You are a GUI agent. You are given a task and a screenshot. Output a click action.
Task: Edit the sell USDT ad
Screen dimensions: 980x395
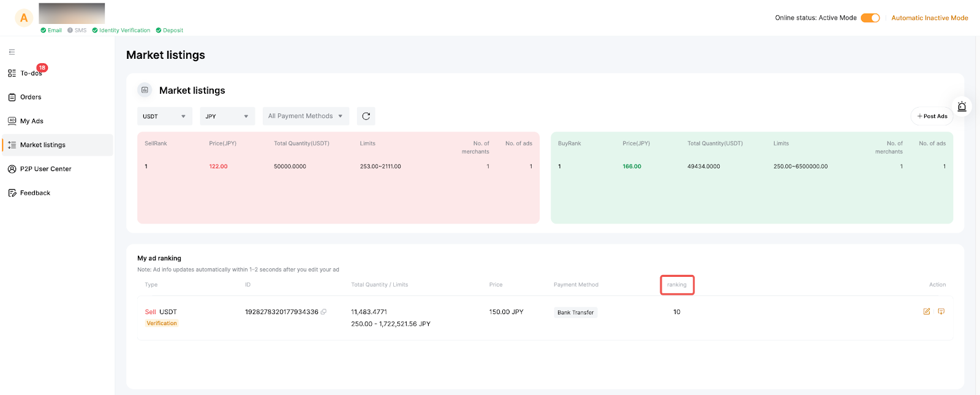pyautogui.click(x=927, y=312)
